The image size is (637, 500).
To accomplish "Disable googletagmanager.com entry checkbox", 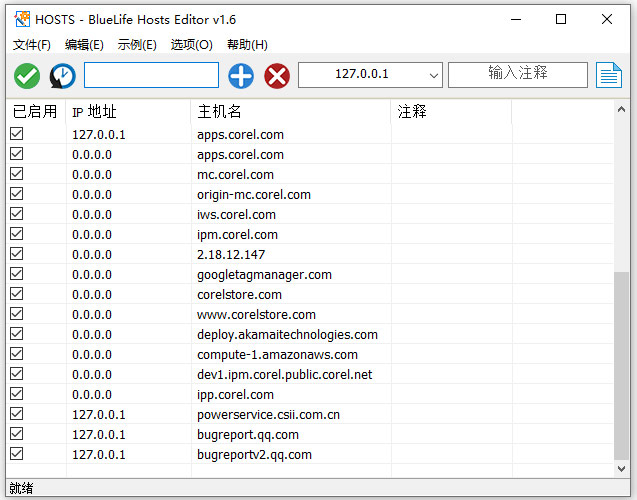I will tap(17, 274).
